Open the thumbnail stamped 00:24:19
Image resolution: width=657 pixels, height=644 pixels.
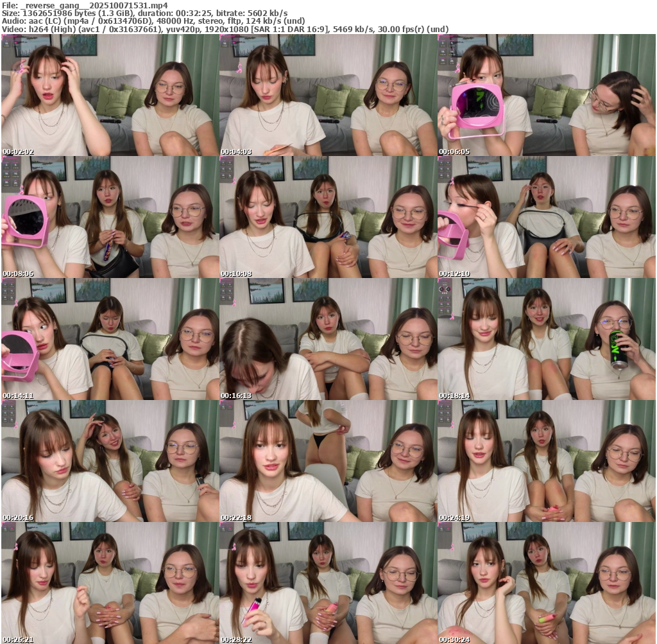pyautogui.click(x=547, y=461)
